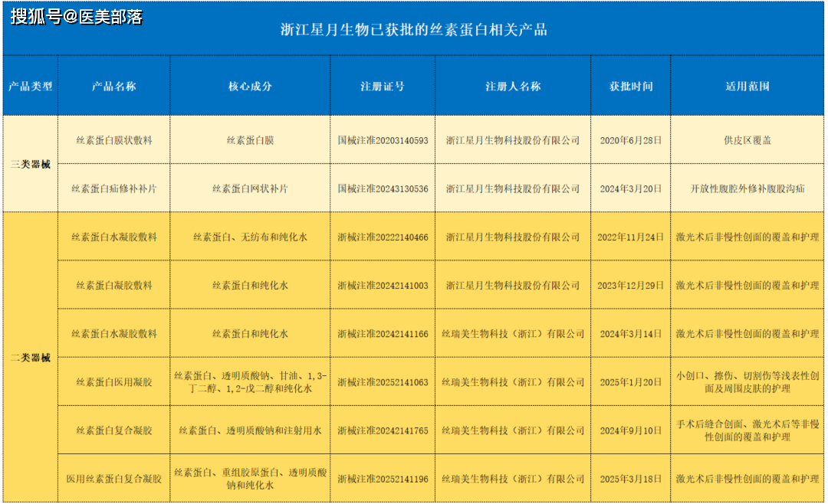Select registration number 浙械注准20242141765

(x=383, y=430)
